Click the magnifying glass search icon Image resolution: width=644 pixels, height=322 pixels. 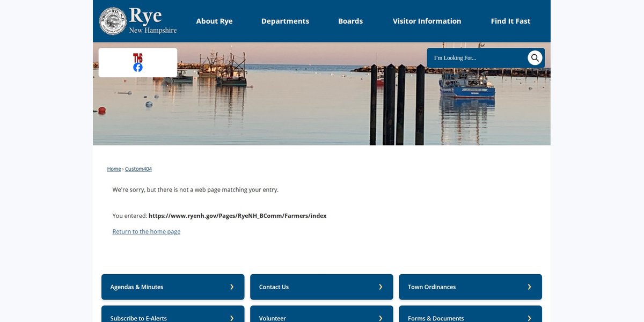[x=535, y=58]
